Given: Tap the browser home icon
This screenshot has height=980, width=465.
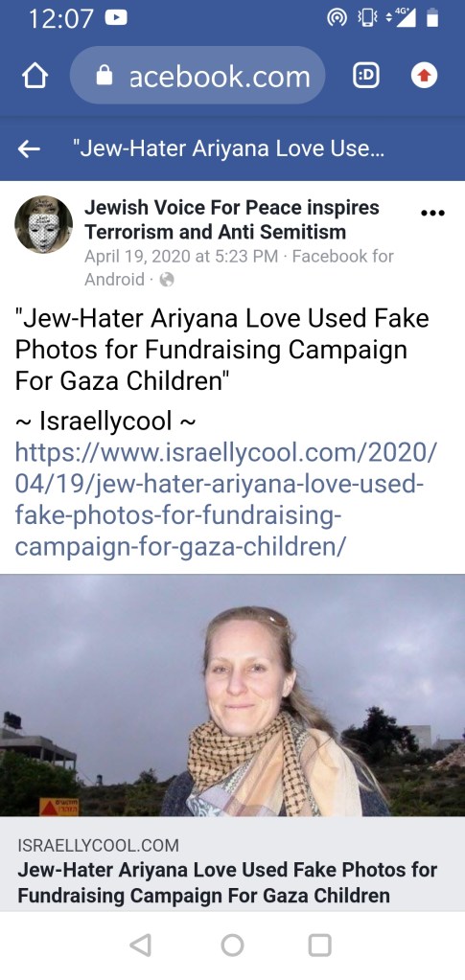Looking at the screenshot, I should tap(35, 77).
